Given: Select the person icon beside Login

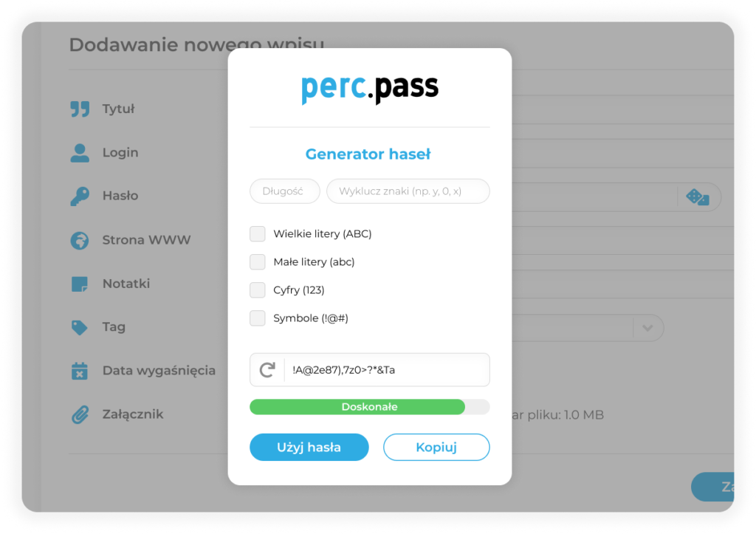Looking at the screenshot, I should [79, 152].
